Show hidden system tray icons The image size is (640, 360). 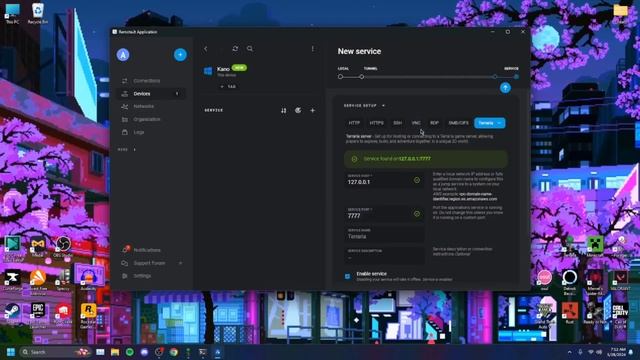coord(569,352)
